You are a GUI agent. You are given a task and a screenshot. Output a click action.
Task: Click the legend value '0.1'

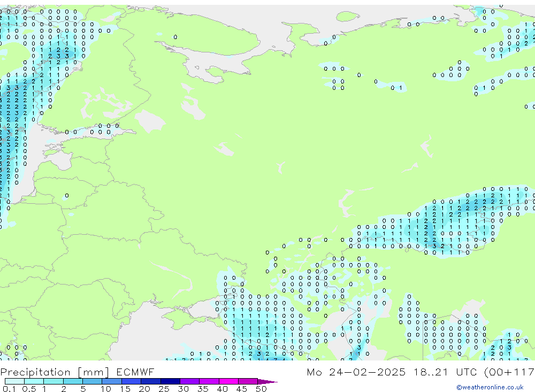[9, 389]
